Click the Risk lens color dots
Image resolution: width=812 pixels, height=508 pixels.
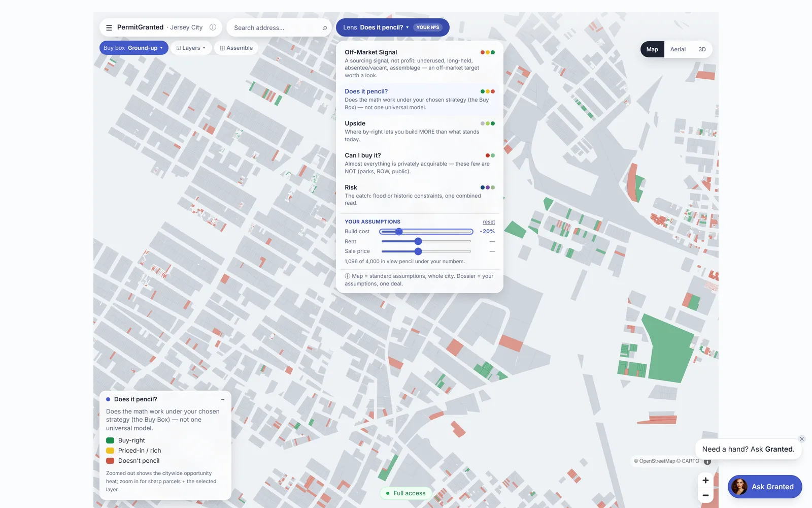point(488,187)
